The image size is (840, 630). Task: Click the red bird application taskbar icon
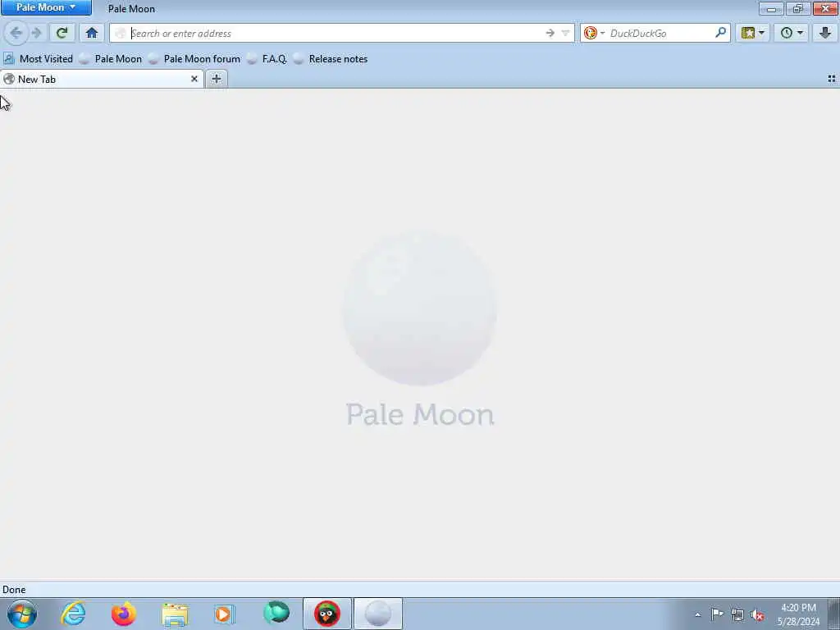click(326, 614)
